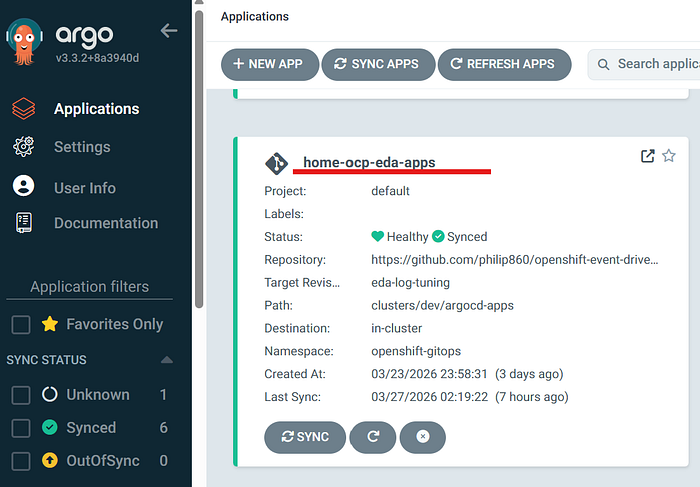The width and height of the screenshot is (700, 487).
Task: Click path clusters/dev/argocd-apps
Action: [x=442, y=305]
